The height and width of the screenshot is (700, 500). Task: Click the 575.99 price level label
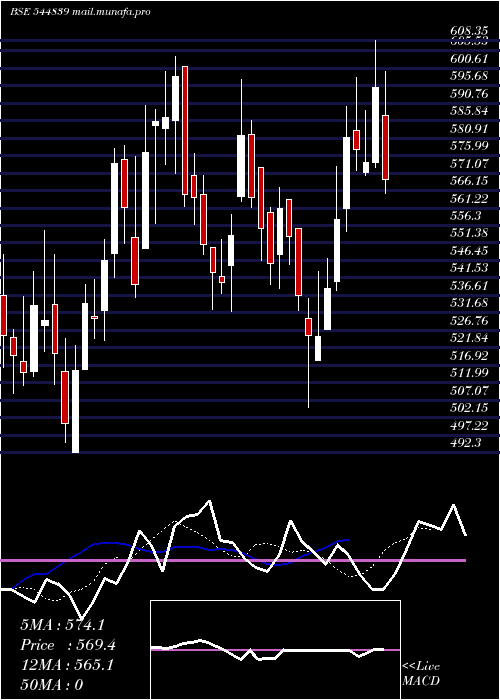[469, 146]
